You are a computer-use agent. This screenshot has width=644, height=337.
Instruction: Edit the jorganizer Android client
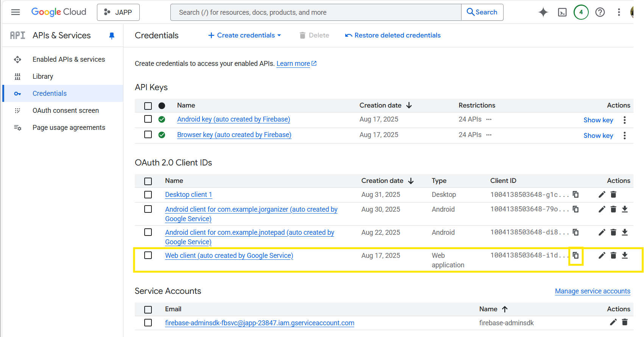point(602,209)
